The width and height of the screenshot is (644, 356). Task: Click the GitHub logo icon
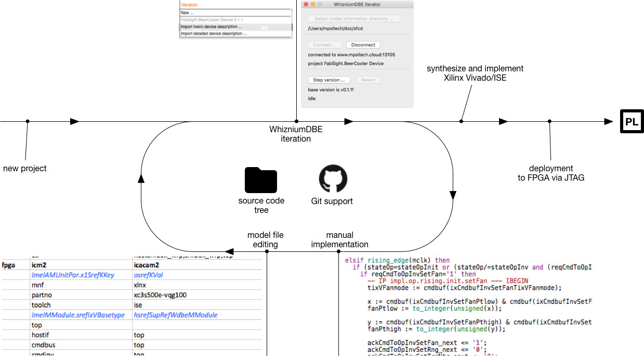[332, 179]
